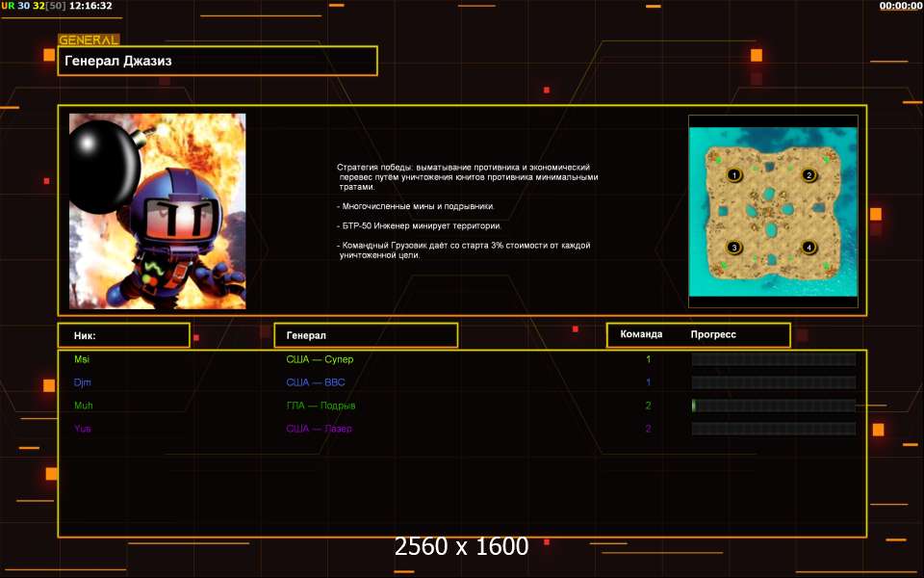The width and height of the screenshot is (924, 578).
Task: Click start position 1 on the map
Action: click(733, 174)
